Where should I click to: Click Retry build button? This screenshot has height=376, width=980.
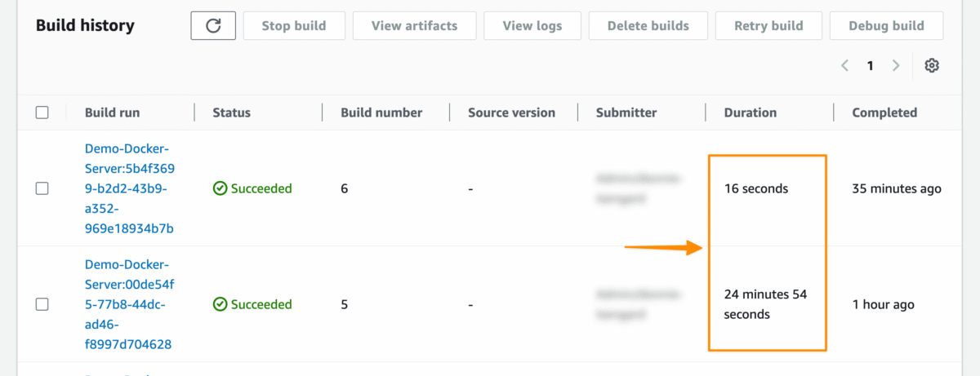[768, 26]
